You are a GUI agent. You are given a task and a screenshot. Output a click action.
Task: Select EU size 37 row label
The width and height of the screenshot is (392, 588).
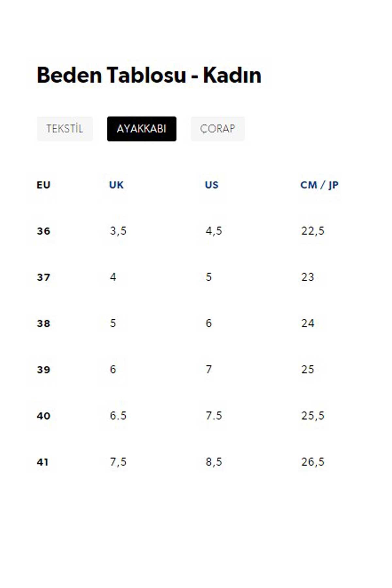(43, 277)
